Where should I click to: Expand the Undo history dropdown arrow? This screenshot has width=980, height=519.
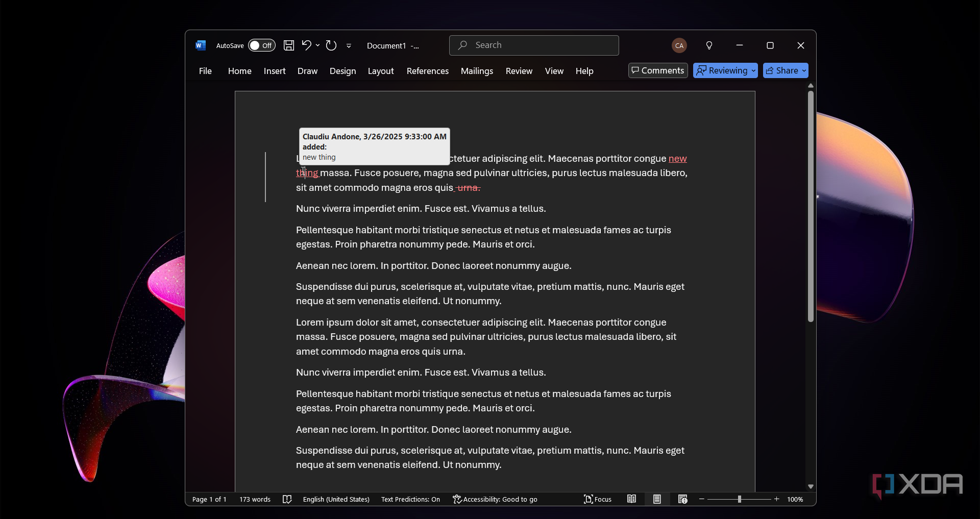(318, 45)
